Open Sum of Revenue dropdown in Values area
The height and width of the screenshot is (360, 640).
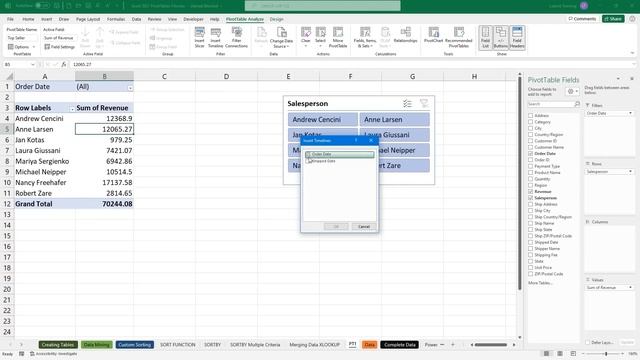tap(631, 287)
